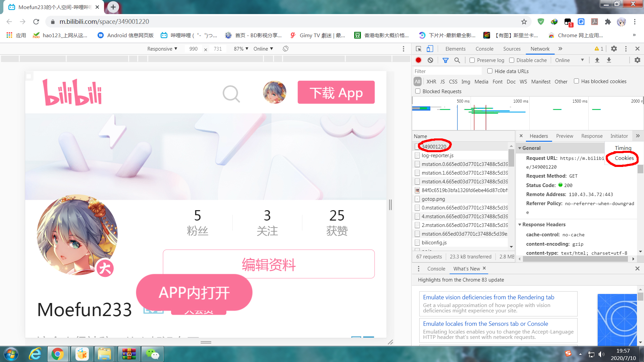The width and height of the screenshot is (644, 362).
Task: Bookmark this page with the star icon
Action: tap(524, 22)
